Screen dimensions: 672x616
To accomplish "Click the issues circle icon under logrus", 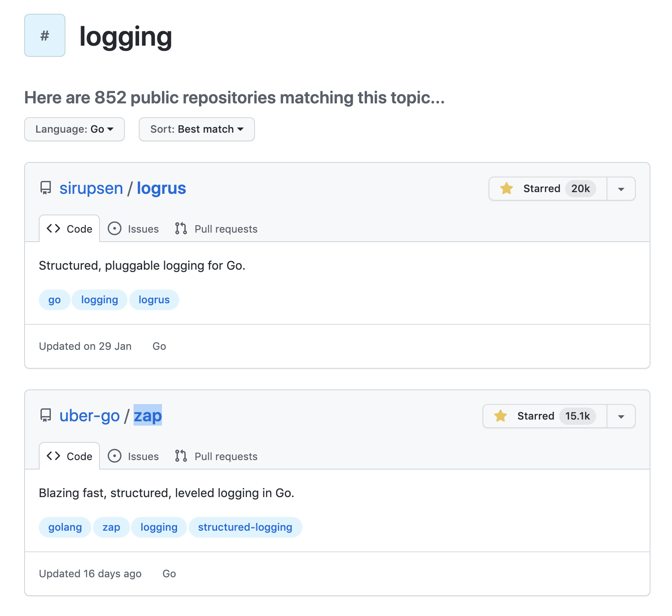I will point(115,229).
